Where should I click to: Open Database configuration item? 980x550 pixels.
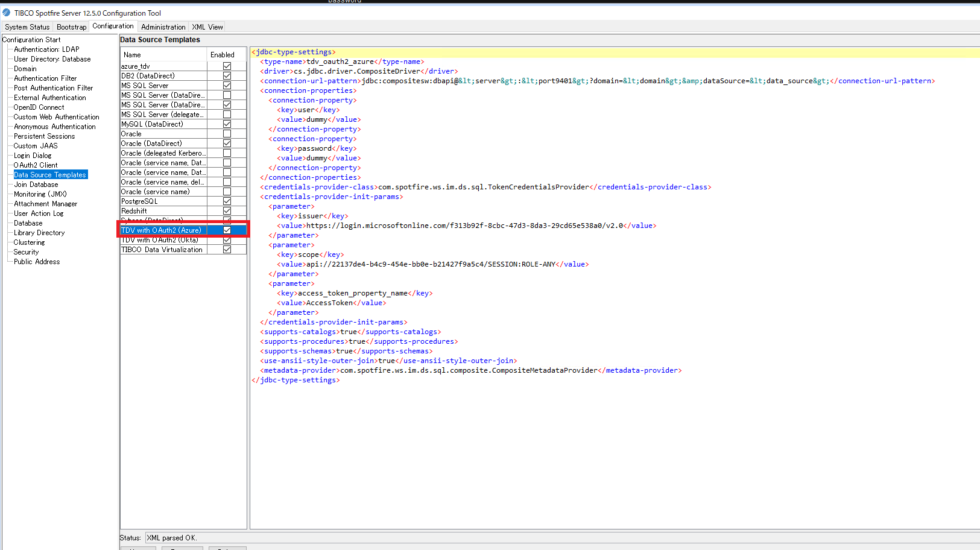pos(28,223)
